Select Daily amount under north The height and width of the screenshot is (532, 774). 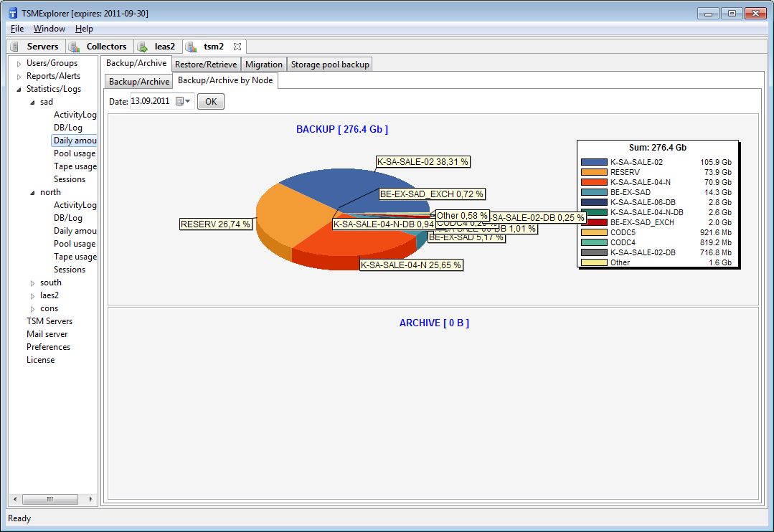pyautogui.click(x=75, y=230)
